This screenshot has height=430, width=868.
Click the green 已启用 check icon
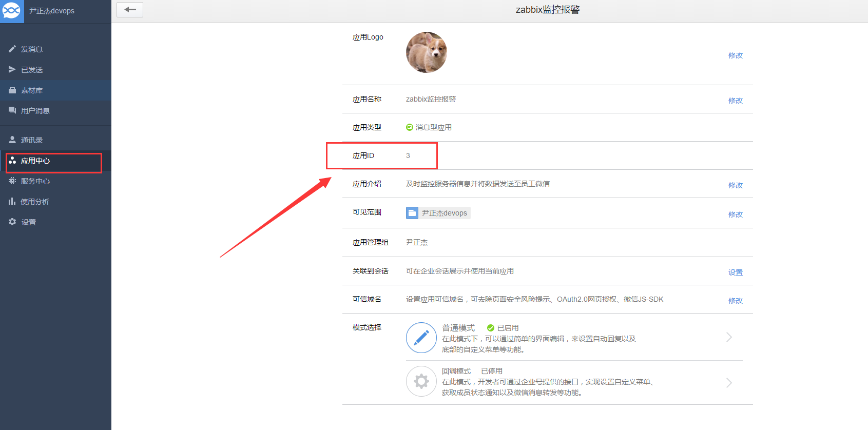tap(491, 328)
